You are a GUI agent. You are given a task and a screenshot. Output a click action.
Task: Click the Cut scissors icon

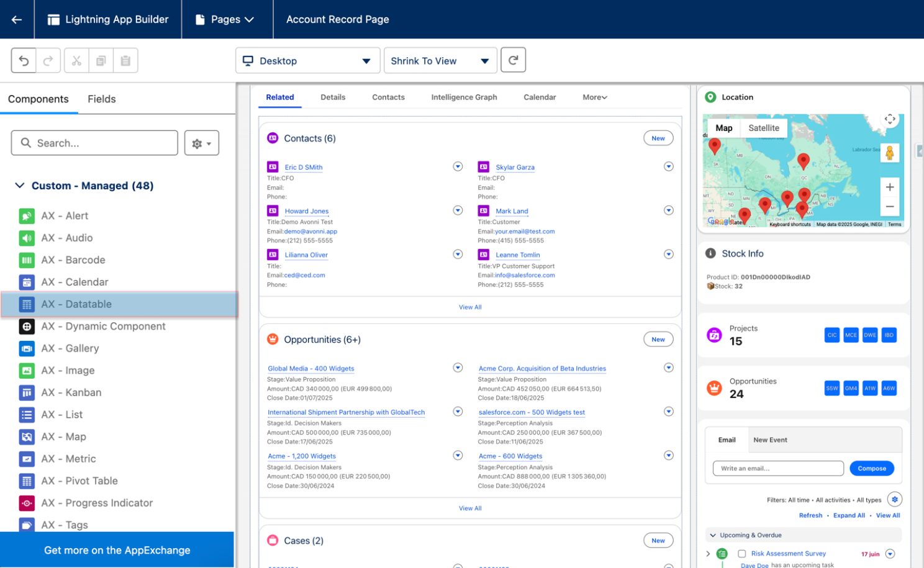pyautogui.click(x=76, y=61)
